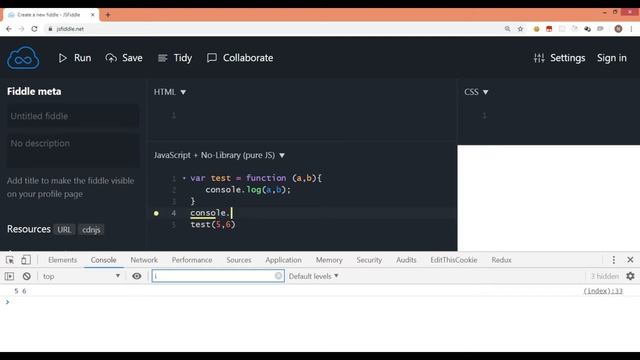Click the No description field
The image size is (640, 360).
point(73,151)
